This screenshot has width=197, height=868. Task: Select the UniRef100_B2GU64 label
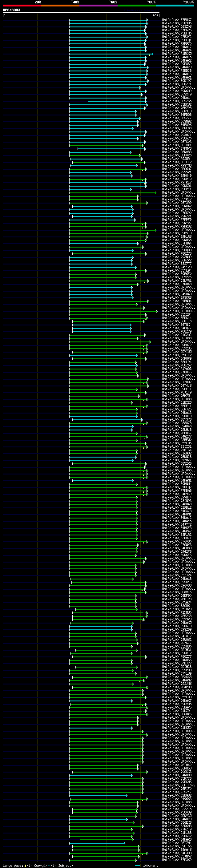point(177,606)
